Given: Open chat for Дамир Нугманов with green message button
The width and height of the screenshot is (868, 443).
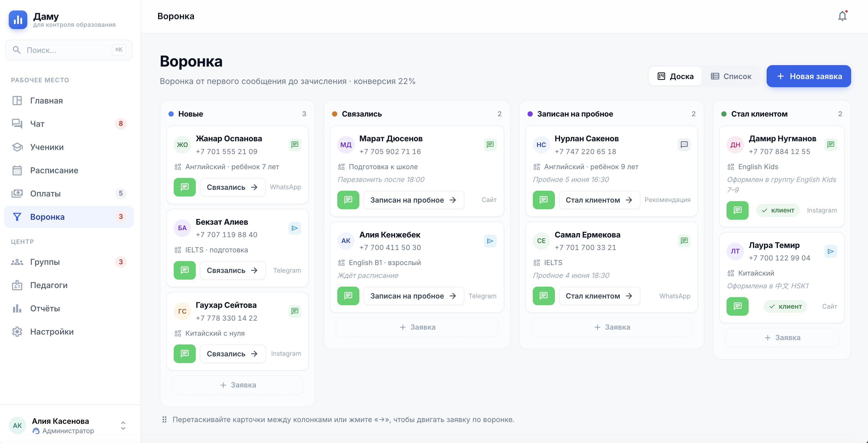Looking at the screenshot, I should click(737, 210).
